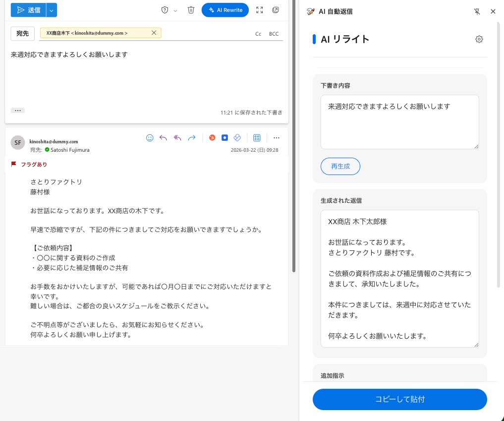
Task: Open the Apps grid icon
Action: [x=257, y=138]
